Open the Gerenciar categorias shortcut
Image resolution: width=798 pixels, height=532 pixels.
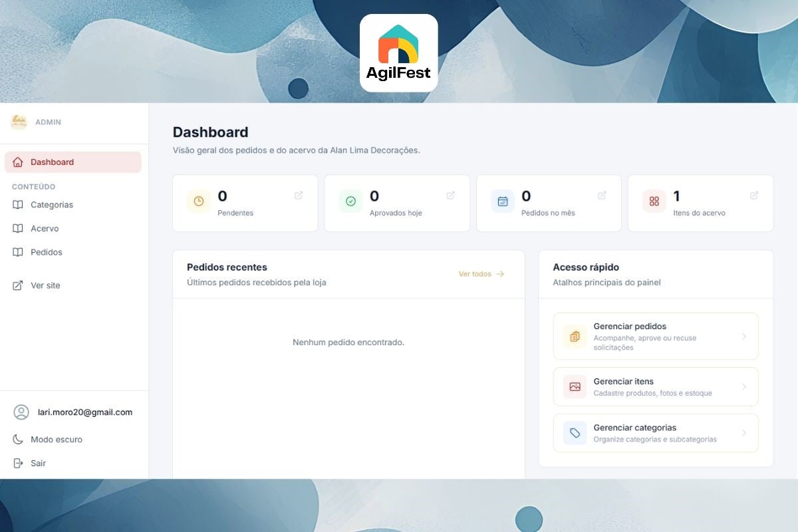(656, 433)
